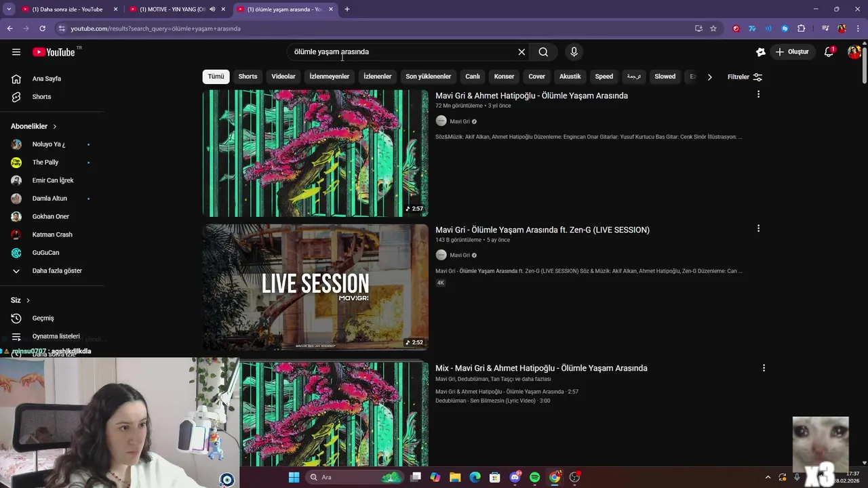Screen dimensions: 868x488
Task: Open the tab search dropdown arrow
Action: [9, 9]
